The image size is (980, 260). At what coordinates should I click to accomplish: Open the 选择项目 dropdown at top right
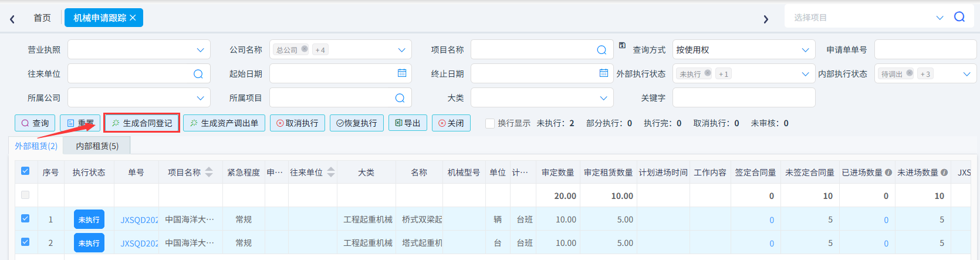click(940, 18)
